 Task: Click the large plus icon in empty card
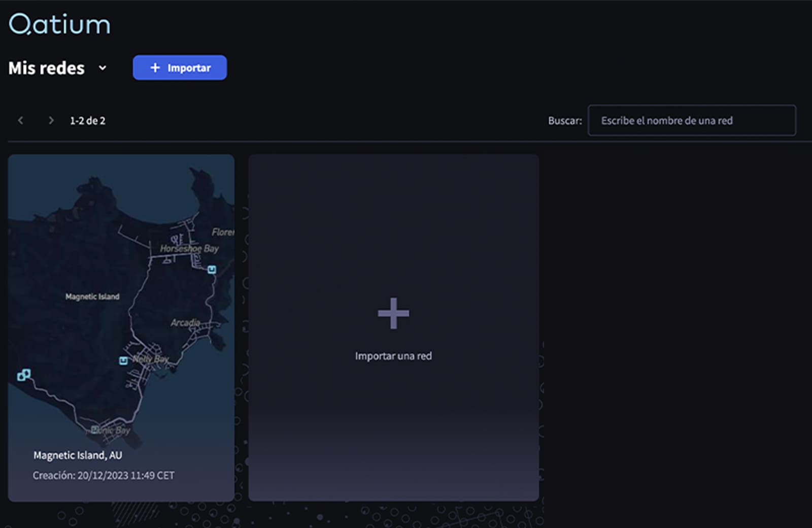(x=393, y=313)
